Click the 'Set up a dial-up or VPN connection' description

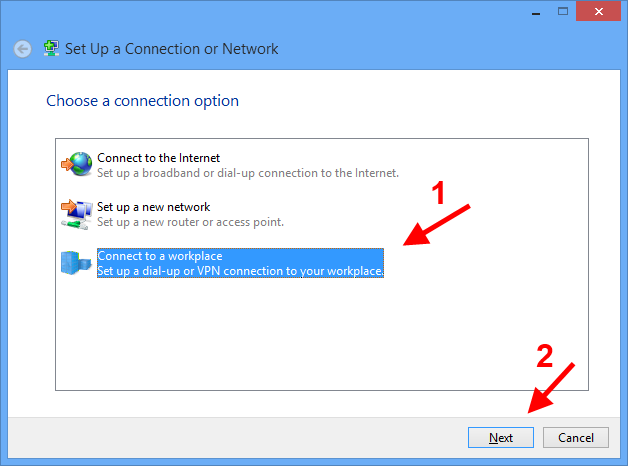coord(240,271)
